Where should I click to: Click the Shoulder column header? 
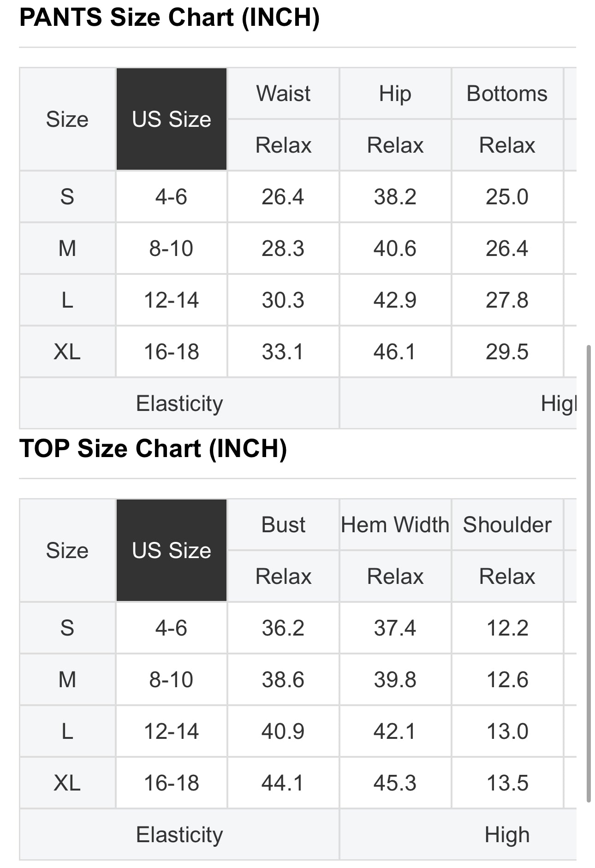coord(507,524)
